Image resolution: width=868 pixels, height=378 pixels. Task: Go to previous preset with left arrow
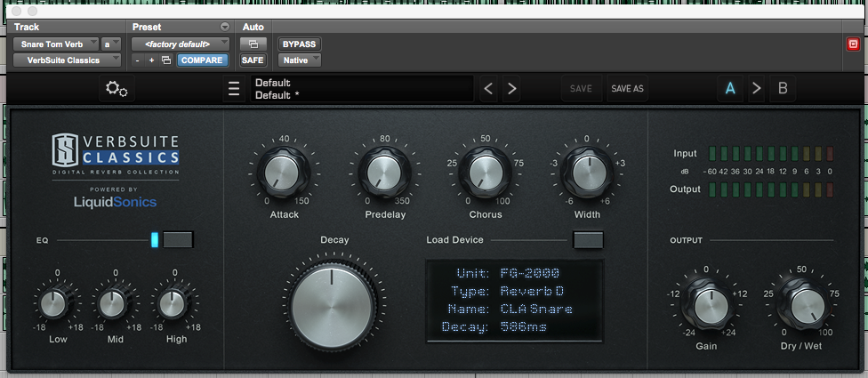click(x=488, y=89)
